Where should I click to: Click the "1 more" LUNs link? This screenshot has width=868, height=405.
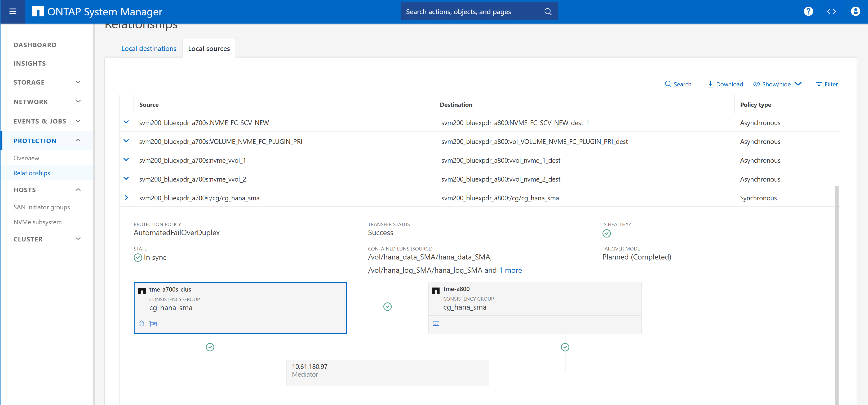click(510, 270)
